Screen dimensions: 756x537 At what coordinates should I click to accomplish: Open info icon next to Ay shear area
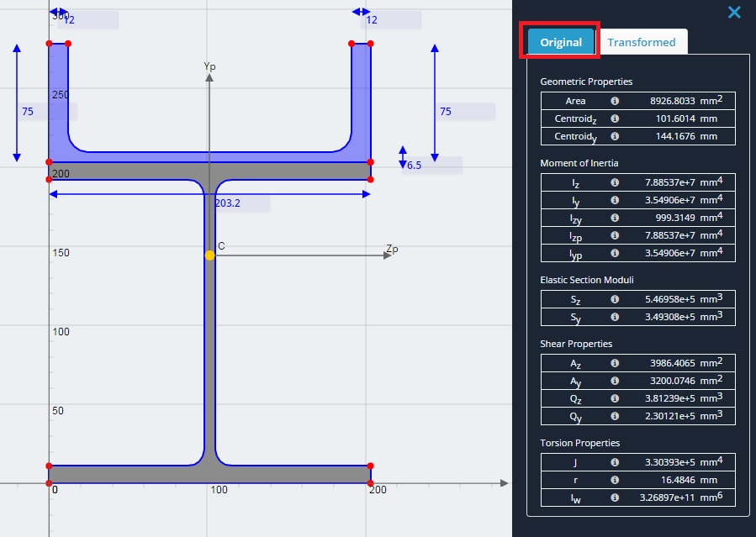[615, 381]
